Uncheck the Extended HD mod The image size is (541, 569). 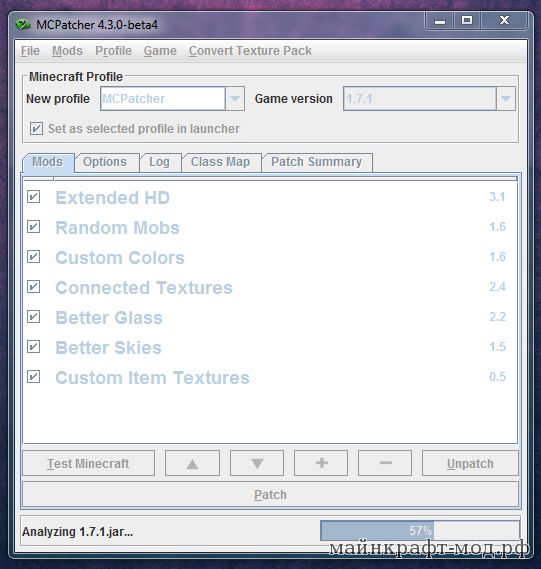click(33, 197)
